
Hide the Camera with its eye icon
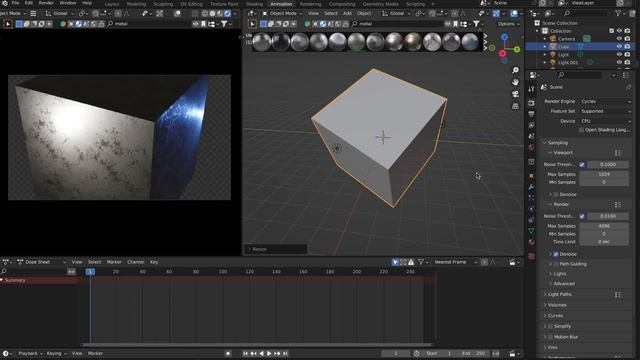point(619,39)
